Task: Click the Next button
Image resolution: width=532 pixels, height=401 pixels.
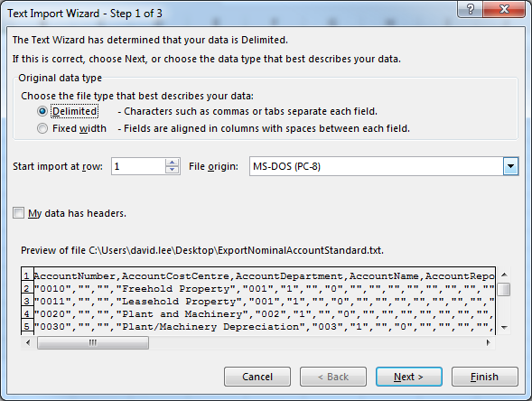Action: pos(409,377)
